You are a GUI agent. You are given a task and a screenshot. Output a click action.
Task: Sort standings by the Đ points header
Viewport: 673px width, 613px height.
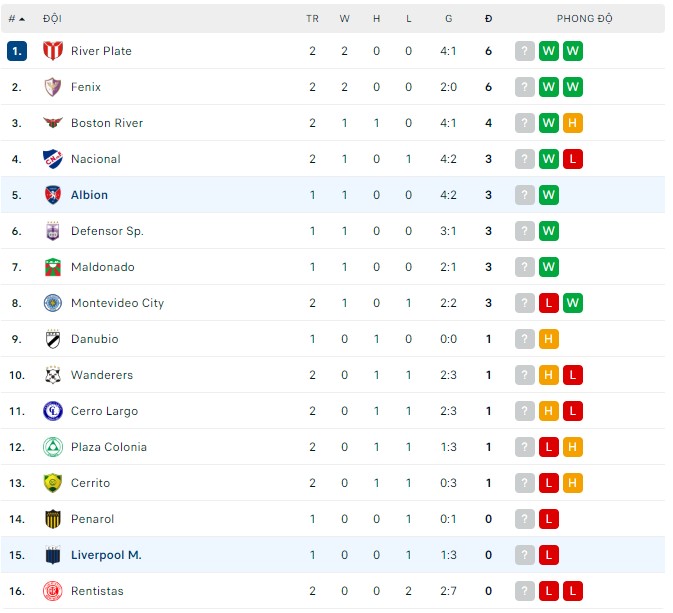pyautogui.click(x=488, y=19)
